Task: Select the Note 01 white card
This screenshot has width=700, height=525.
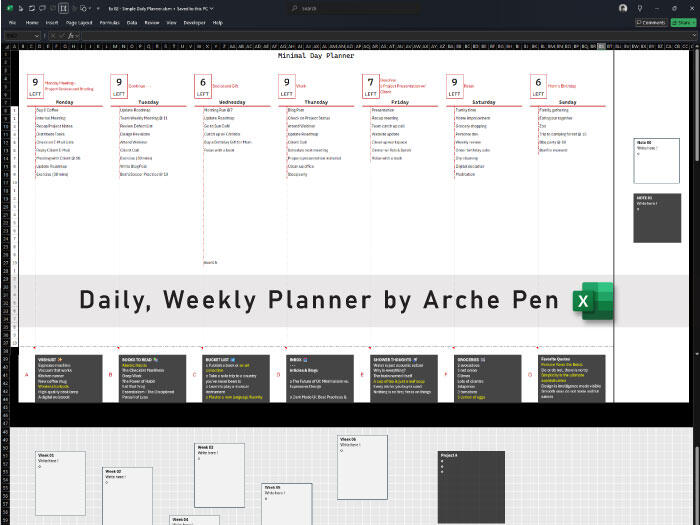Action: [656, 161]
